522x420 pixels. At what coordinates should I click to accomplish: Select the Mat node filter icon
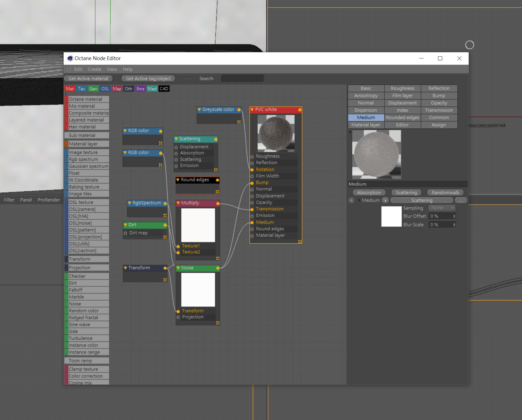click(x=70, y=89)
